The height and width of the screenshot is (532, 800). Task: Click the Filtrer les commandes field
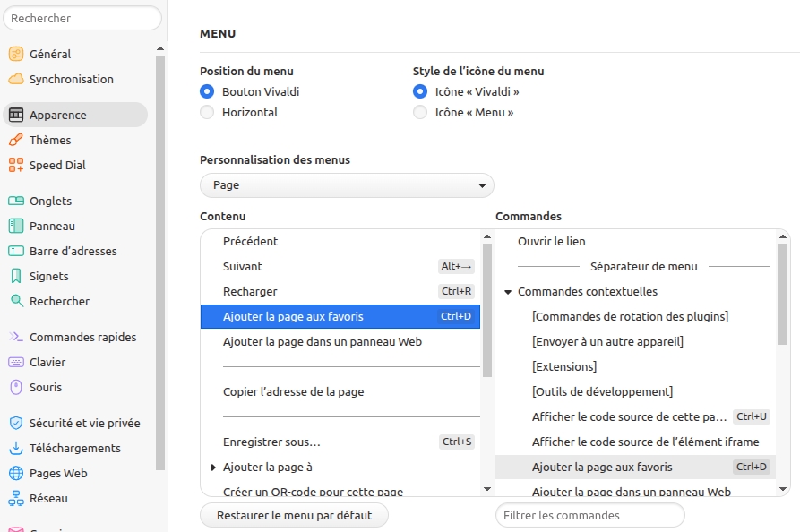tap(589, 515)
